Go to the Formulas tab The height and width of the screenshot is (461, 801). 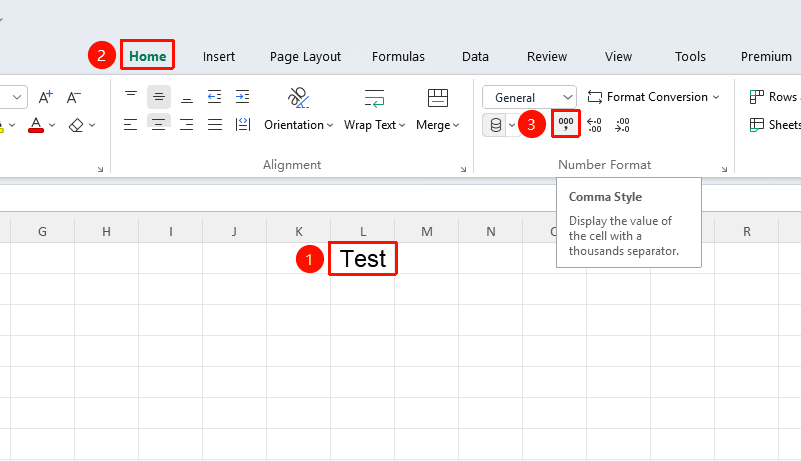pos(398,56)
